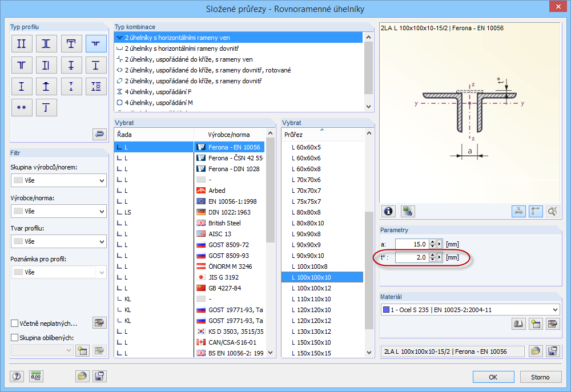Click the reset profile type arrow button
The height and width of the screenshot is (392, 571).
[x=99, y=134]
